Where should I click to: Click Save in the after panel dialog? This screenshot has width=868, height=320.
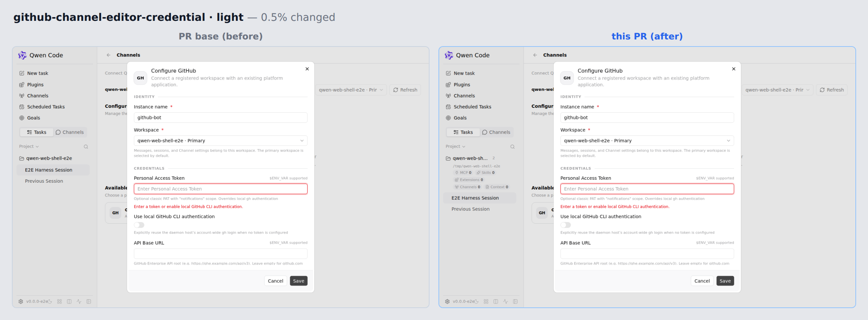coord(725,281)
